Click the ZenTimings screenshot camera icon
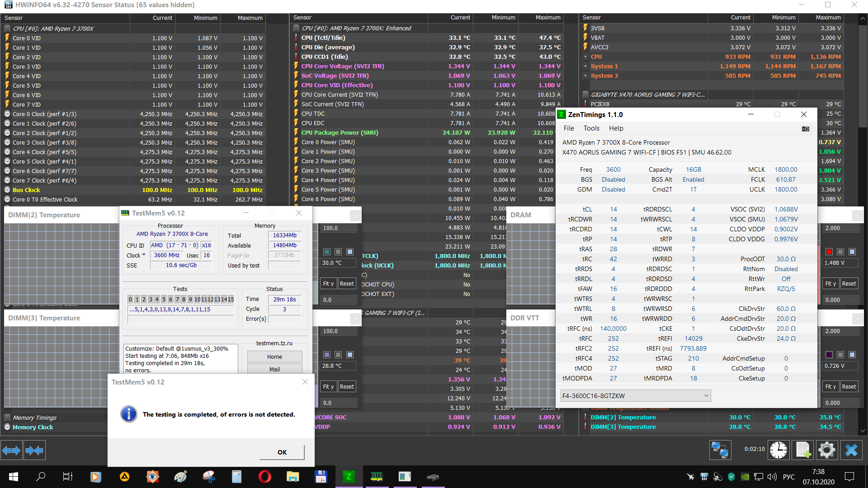Image resolution: width=868 pixels, height=488 pixels. pos(805,129)
